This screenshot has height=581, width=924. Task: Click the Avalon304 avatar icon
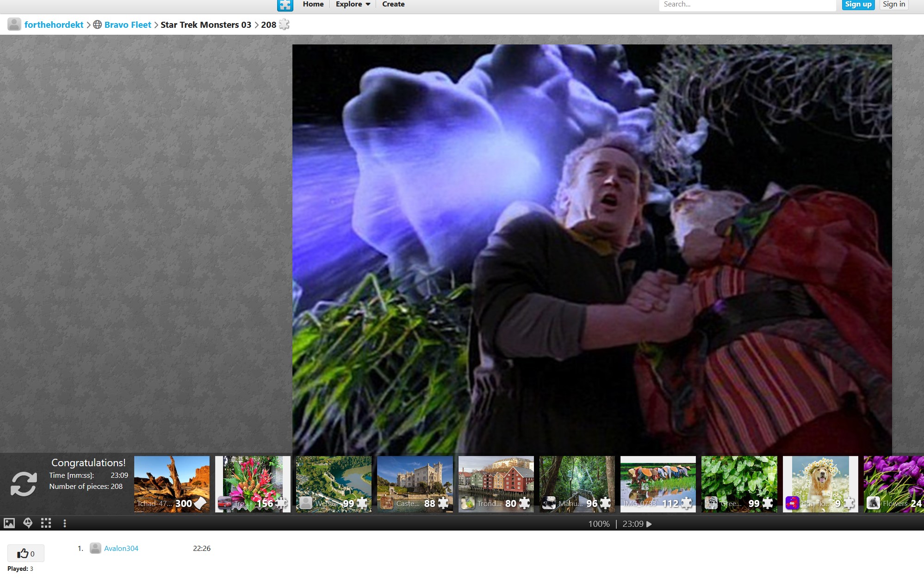point(95,548)
